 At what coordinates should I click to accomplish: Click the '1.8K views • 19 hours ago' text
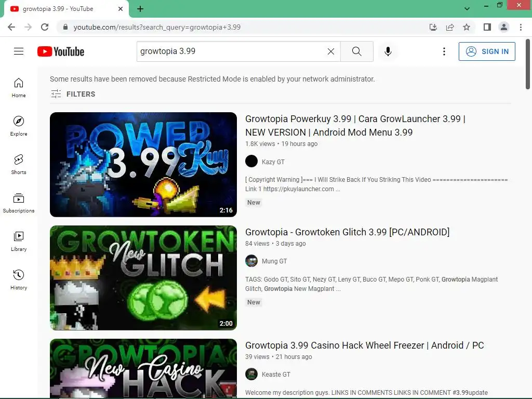tap(281, 144)
